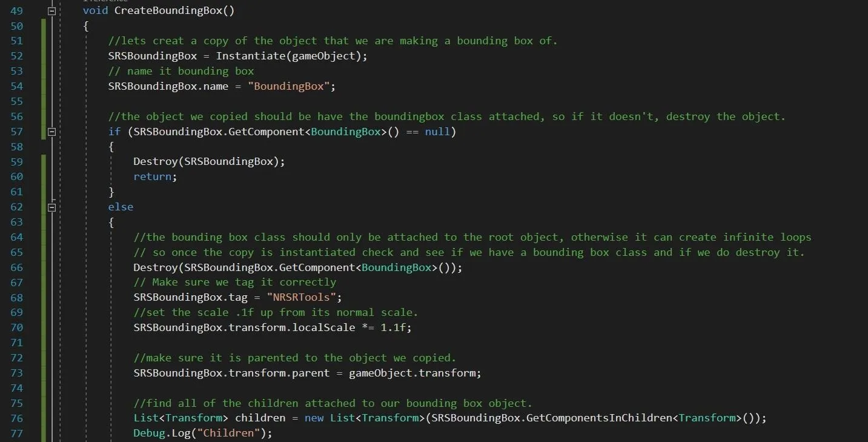
Task: Click the new keyword on line 76
Action: pyautogui.click(x=314, y=418)
